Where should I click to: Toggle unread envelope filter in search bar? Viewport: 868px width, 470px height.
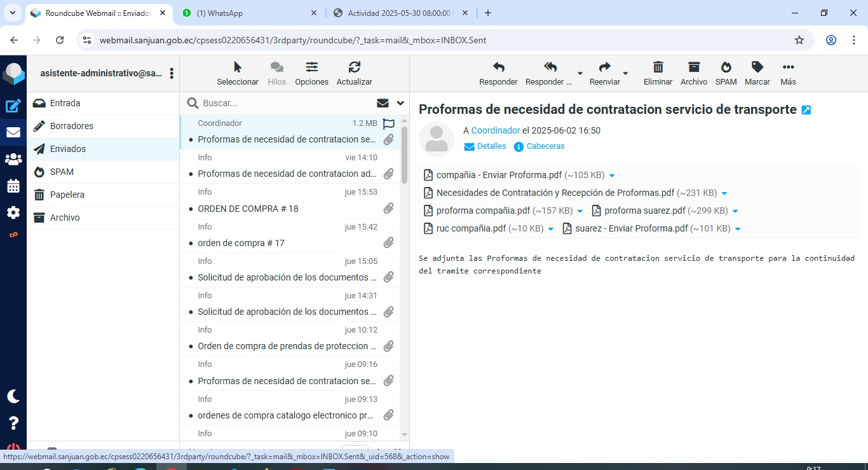[x=383, y=103]
